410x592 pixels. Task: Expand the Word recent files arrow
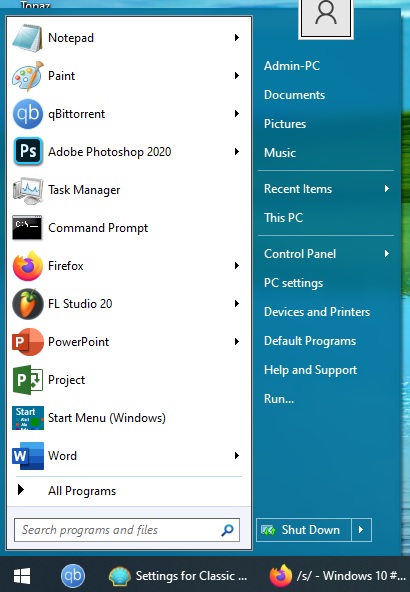(237, 456)
